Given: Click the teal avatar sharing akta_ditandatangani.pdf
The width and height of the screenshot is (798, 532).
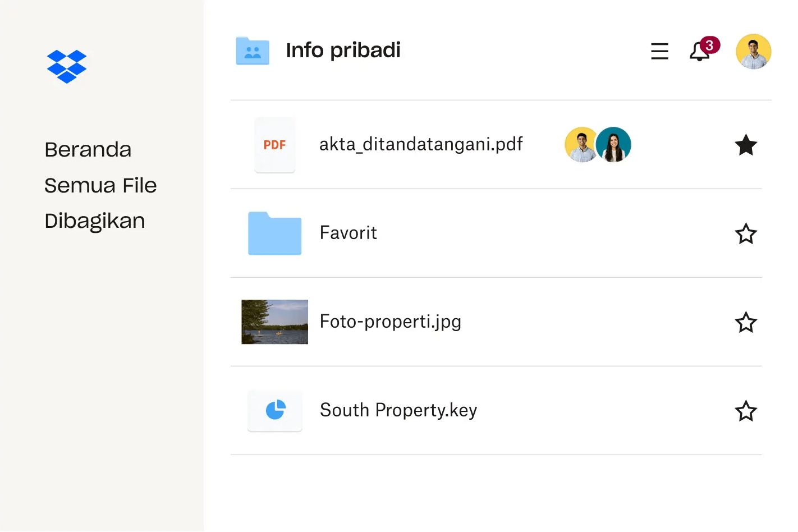Looking at the screenshot, I should tap(613, 144).
